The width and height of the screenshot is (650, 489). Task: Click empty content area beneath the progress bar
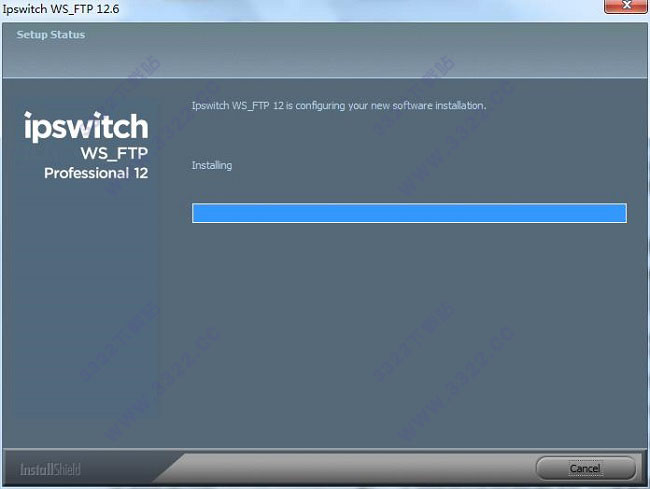click(408, 332)
